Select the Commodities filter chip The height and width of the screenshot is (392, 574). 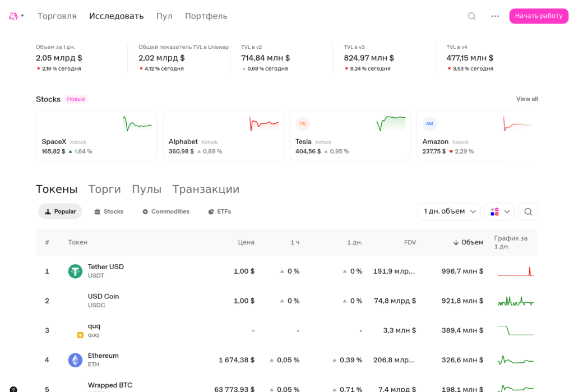(x=166, y=211)
